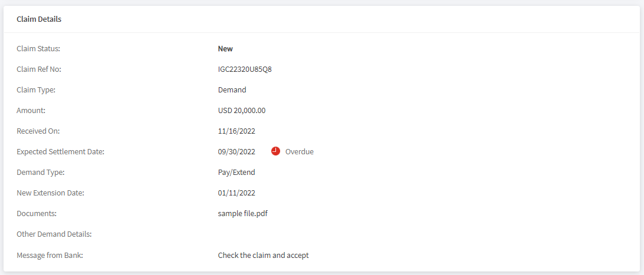644x275 pixels.
Task: Click the Claim Details panel header
Action: (39, 19)
